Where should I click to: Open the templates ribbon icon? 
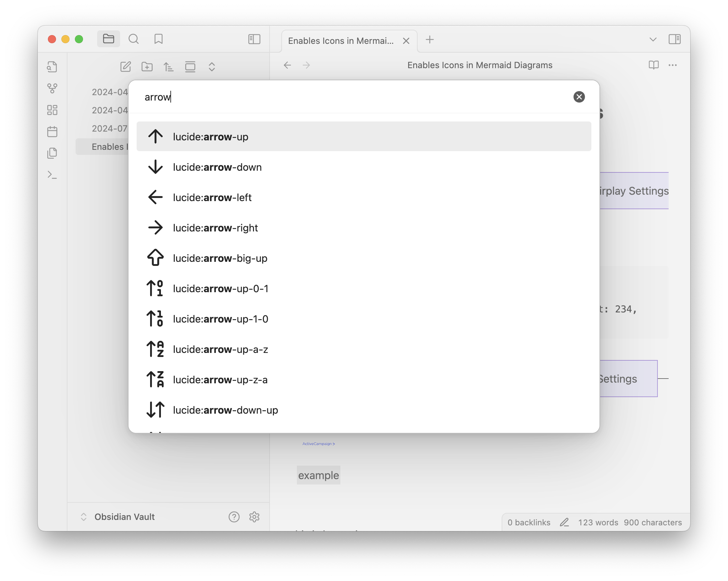[52, 153]
